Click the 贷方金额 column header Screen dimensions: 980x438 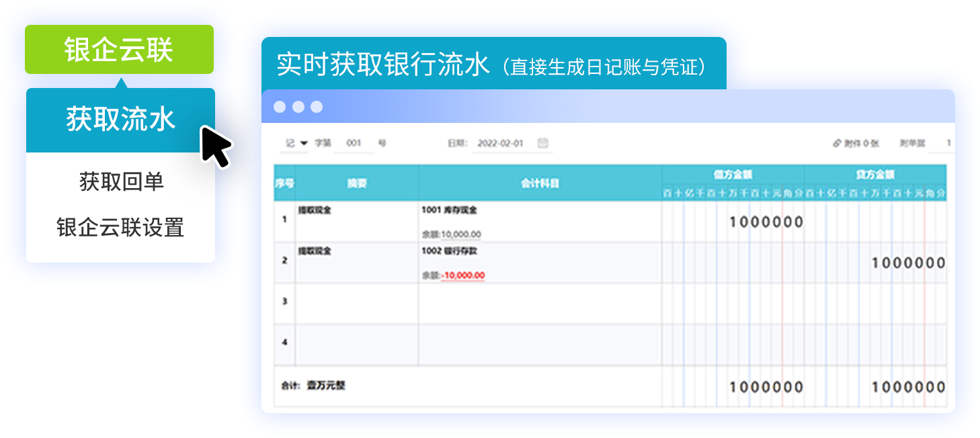(x=875, y=175)
